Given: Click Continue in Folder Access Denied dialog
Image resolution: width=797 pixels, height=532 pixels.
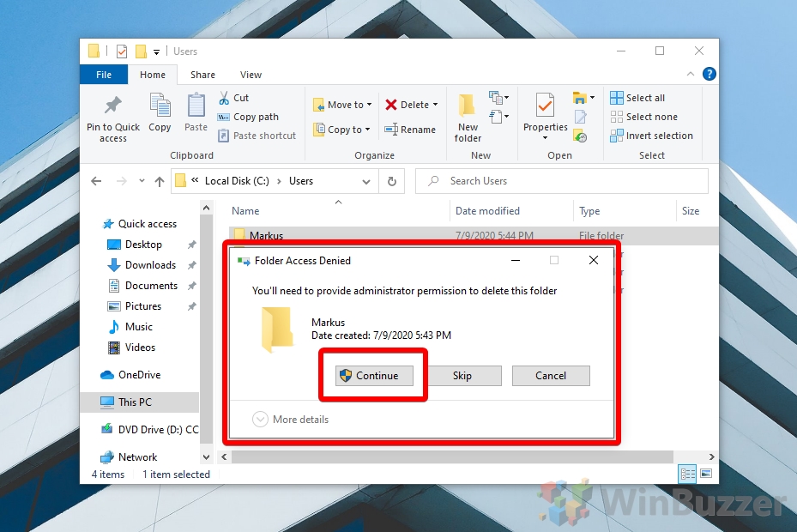Looking at the screenshot, I should [x=374, y=375].
